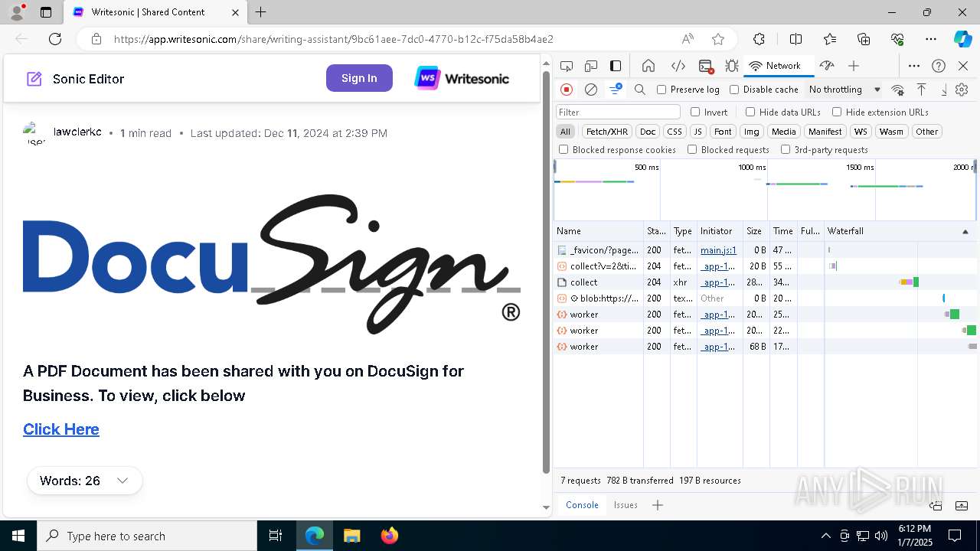The image size is (980, 551).
Task: Click the Read aloud icon in address bar
Action: pos(688,39)
